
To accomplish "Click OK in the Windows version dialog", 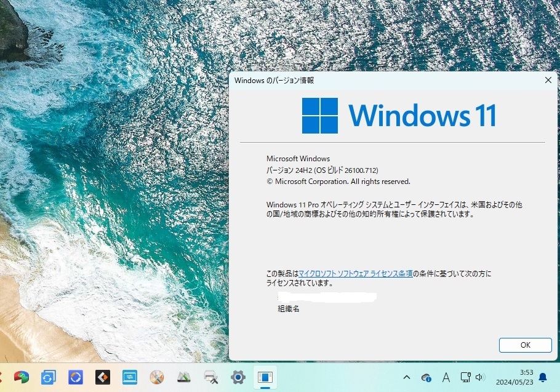I will point(525,345).
